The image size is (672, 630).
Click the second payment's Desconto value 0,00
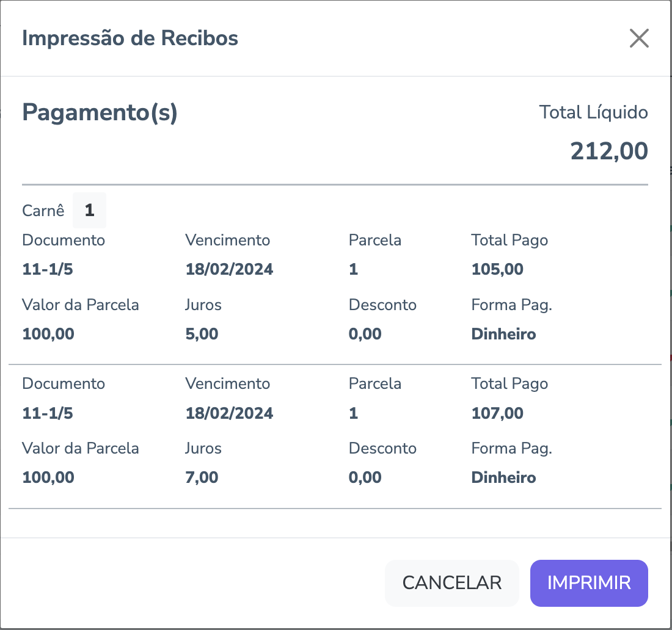[x=365, y=477]
